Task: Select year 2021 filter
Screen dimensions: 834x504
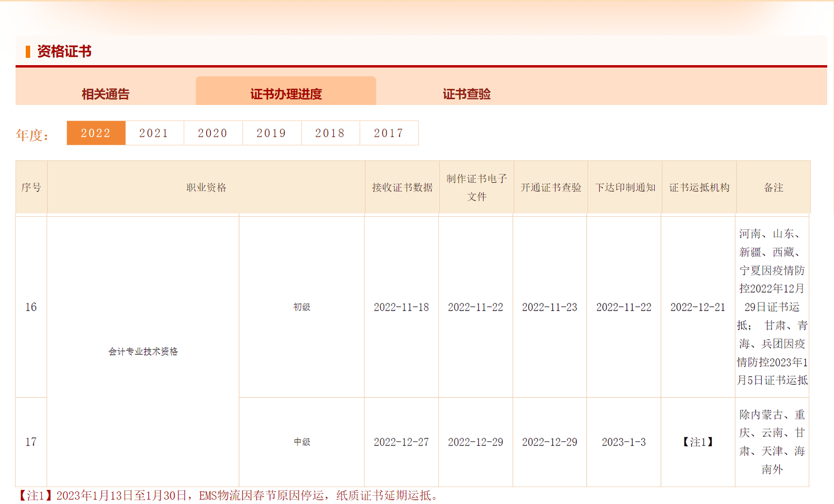Action: [x=154, y=133]
